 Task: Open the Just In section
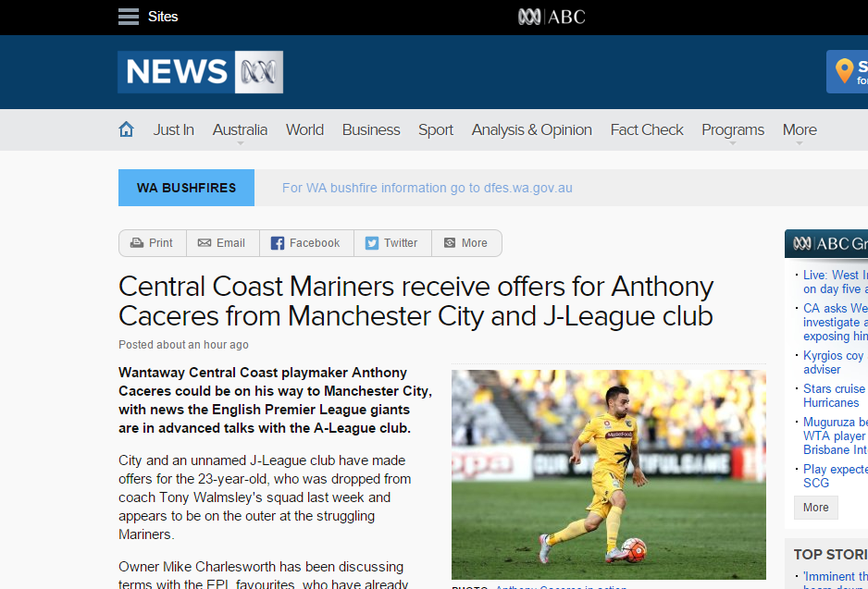point(174,130)
